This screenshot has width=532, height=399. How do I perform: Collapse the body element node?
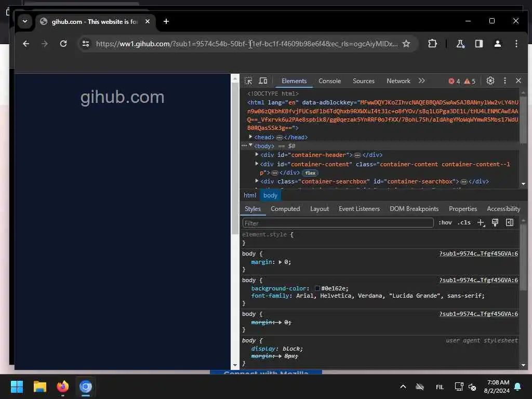tap(250, 145)
